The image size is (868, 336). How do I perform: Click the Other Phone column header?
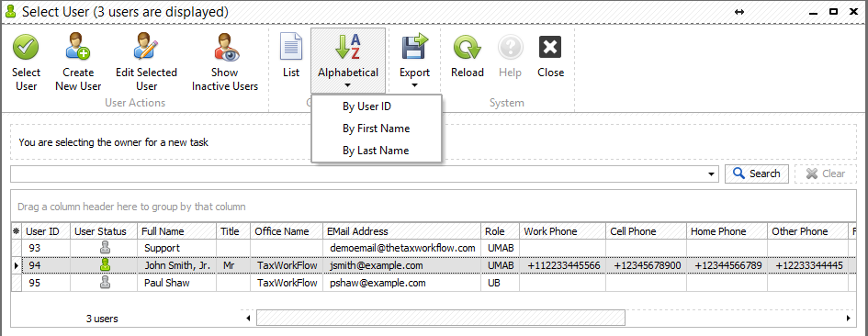click(x=807, y=231)
